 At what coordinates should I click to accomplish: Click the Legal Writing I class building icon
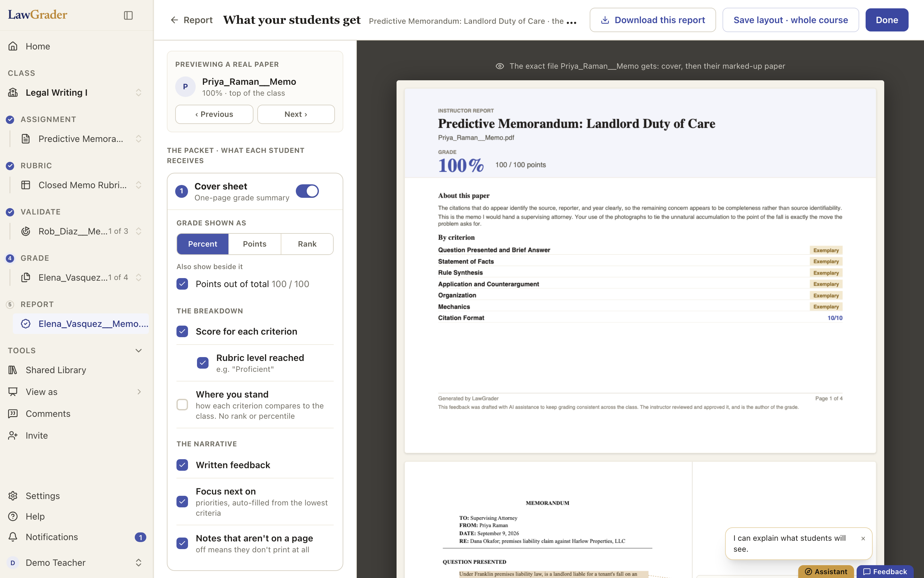tap(13, 92)
